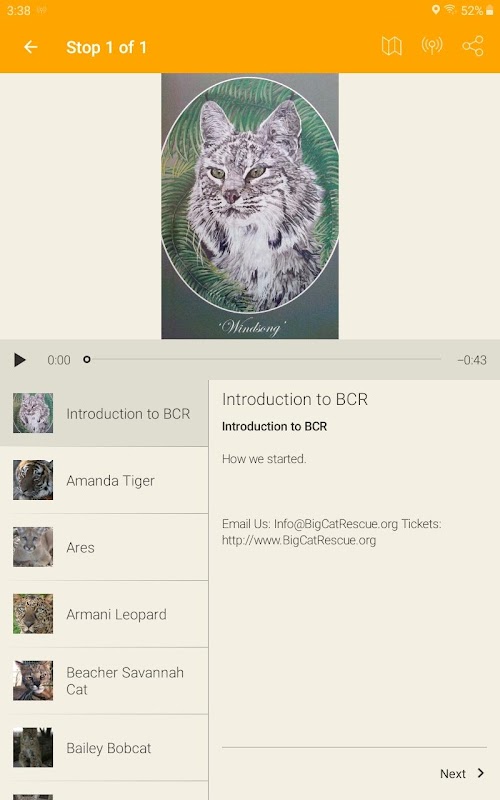Tap the broadcast signal icon
500x800 pixels.
pyautogui.click(x=432, y=46)
